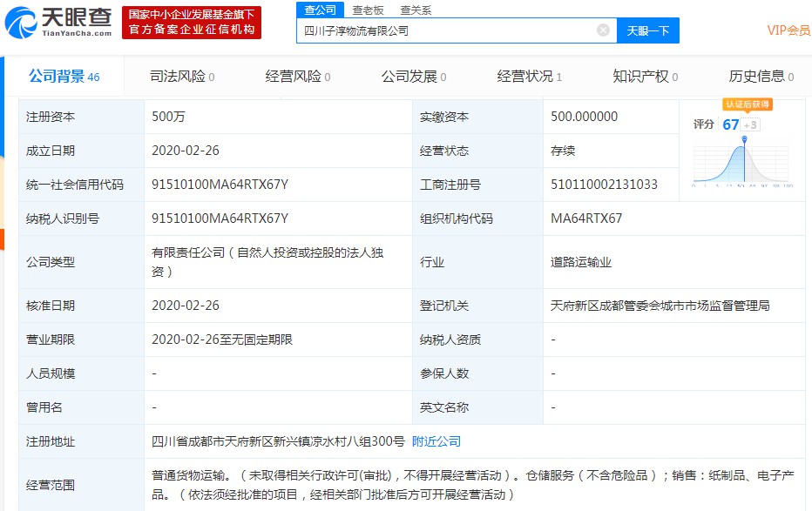Click the 认证后获得 orange badge
The width and height of the screenshot is (812, 511).
tap(748, 104)
